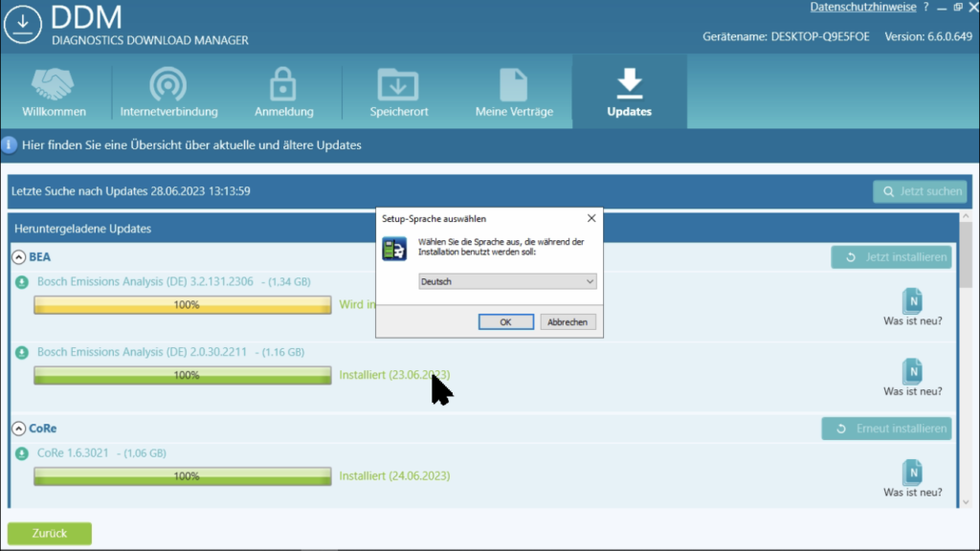
Task: Click download icon beside CoRe 1.6.3021
Action: tap(22, 453)
